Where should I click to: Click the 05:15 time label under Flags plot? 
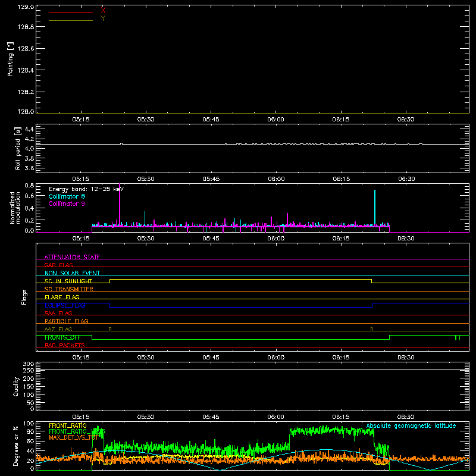[81, 358]
